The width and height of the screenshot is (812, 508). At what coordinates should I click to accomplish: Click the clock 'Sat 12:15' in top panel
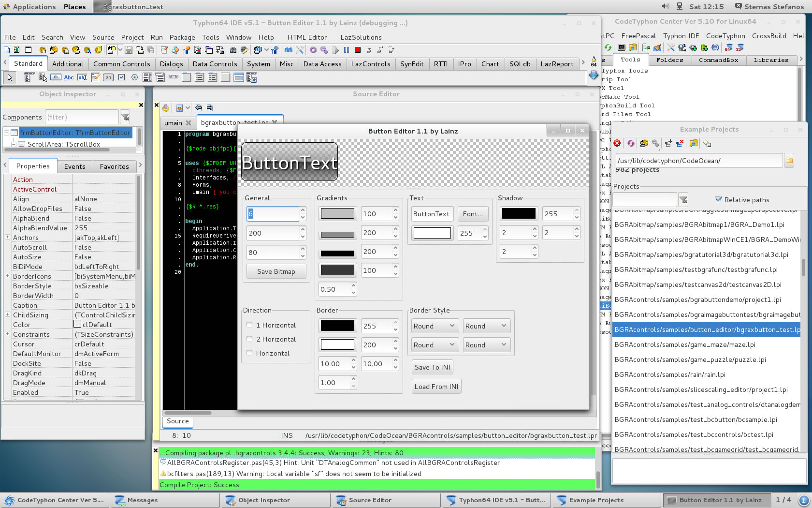[706, 7]
